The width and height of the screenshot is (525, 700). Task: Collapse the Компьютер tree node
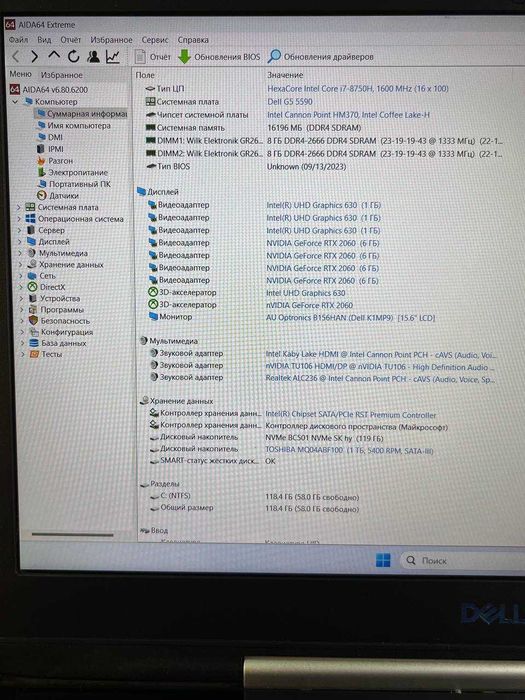pyautogui.click(x=16, y=102)
